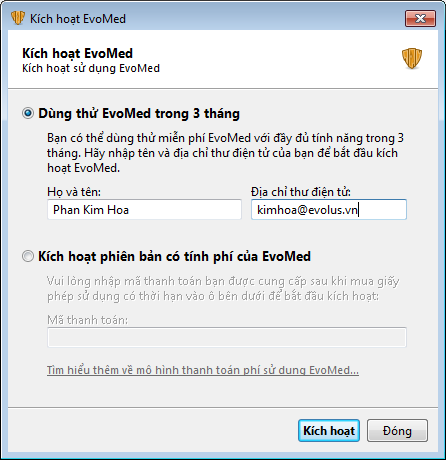This screenshot has width=446, height=460.
Task: Click the EvoMed shield icon in title bar
Action: pyautogui.click(x=18, y=18)
